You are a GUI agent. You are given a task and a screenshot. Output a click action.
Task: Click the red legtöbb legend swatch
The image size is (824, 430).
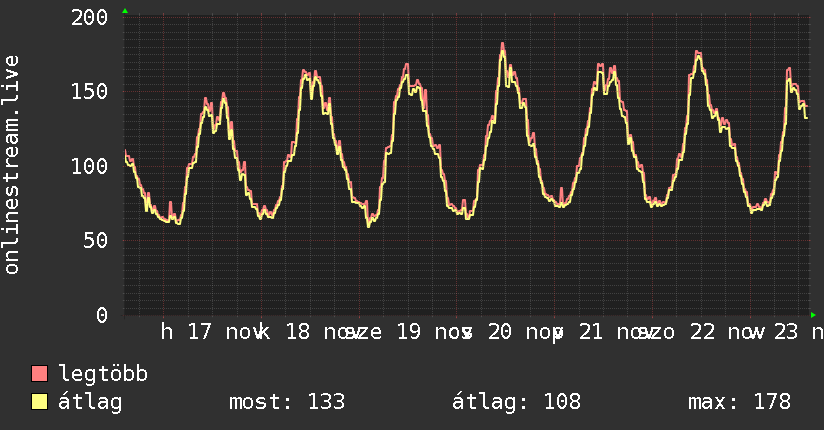[x=40, y=374]
